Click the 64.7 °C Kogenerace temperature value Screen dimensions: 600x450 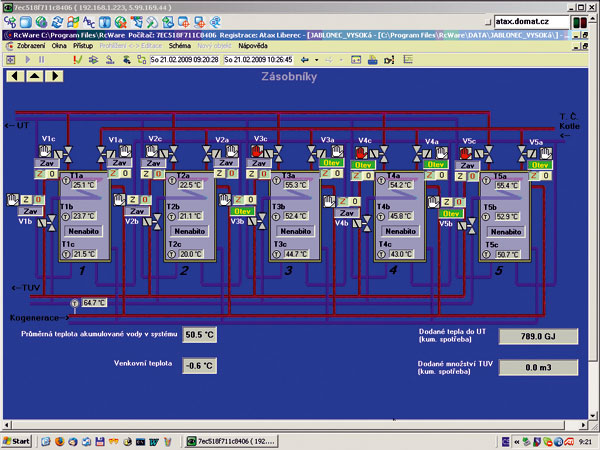tap(94, 303)
